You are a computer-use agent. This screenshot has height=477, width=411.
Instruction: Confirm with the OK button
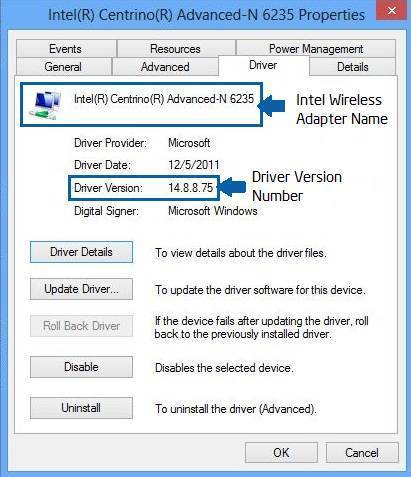click(x=281, y=453)
